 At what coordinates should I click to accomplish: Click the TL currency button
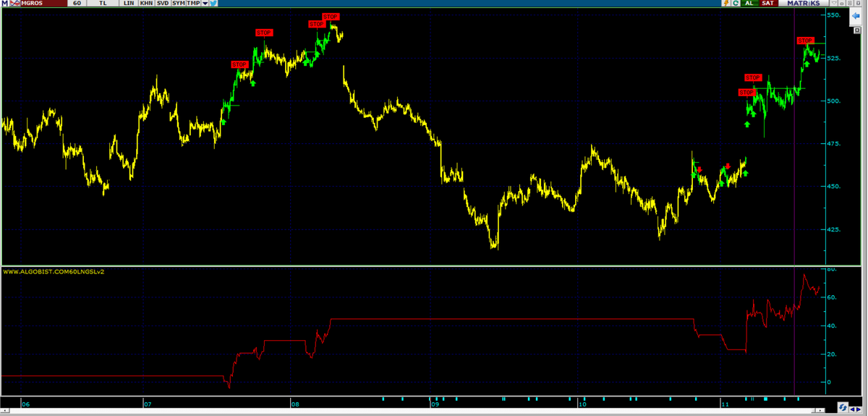103,3
